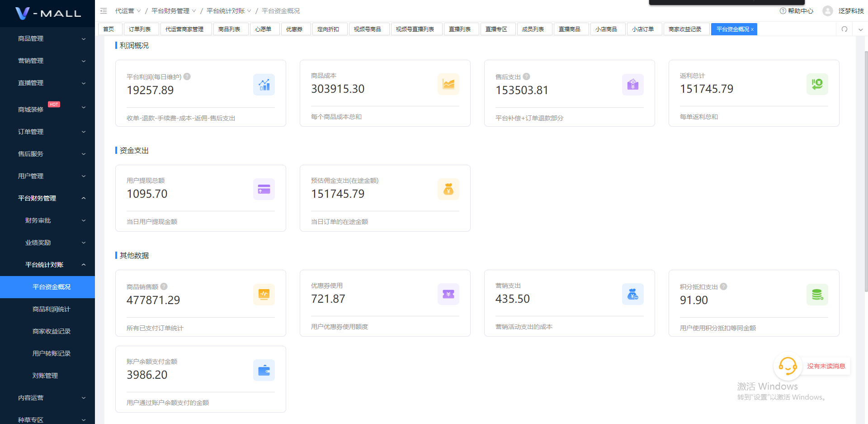This screenshot has width=868, height=424.
Task: Expand 商城装修 sidebar menu
Action: (x=47, y=108)
